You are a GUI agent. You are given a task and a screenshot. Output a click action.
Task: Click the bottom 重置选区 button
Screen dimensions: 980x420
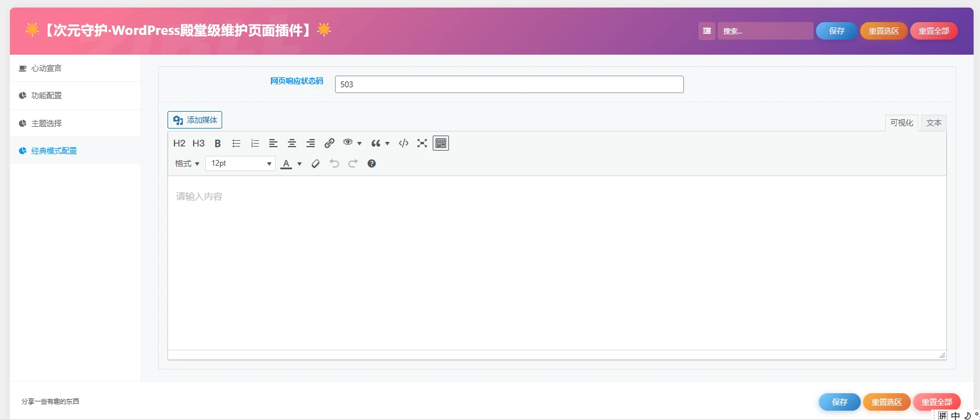(x=886, y=402)
